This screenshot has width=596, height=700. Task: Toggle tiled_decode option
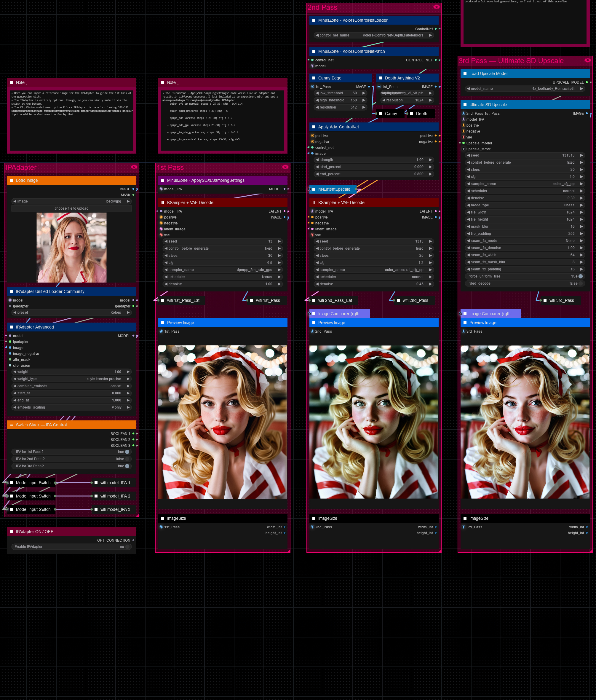point(580,283)
